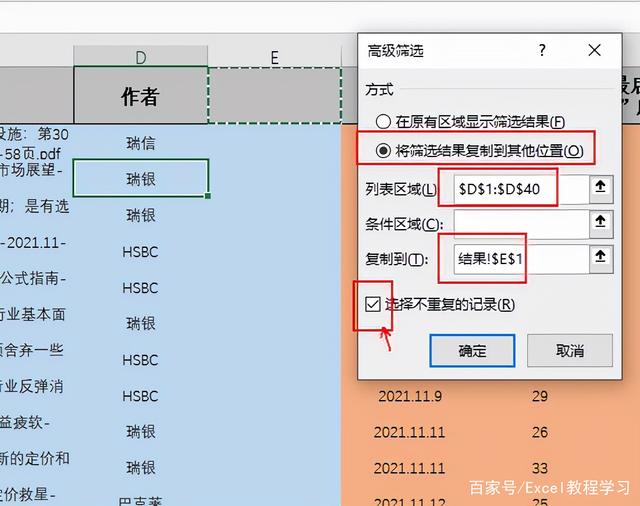Viewport: 640px width, 506px height.
Task: Click the first HSBC cell in column D
Action: point(140,252)
